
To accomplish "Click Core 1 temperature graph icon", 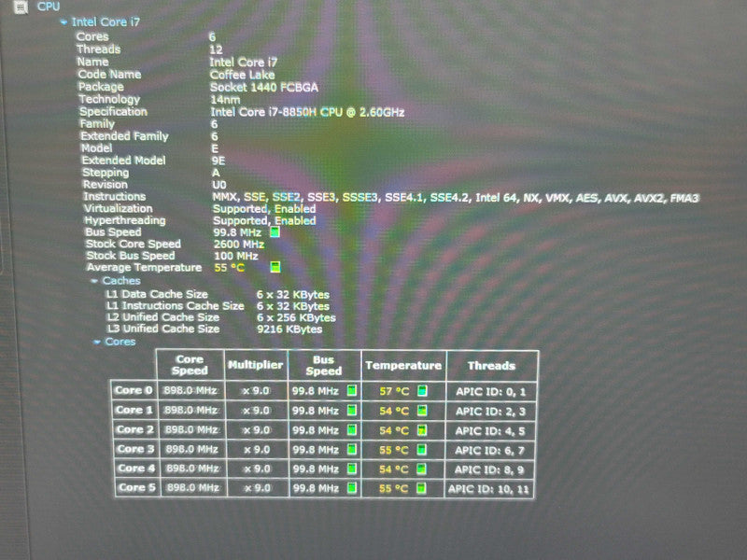I will pyautogui.click(x=422, y=411).
